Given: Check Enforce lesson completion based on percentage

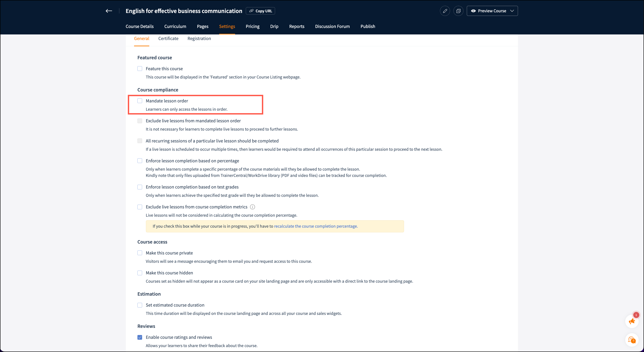Looking at the screenshot, I should click(x=140, y=161).
